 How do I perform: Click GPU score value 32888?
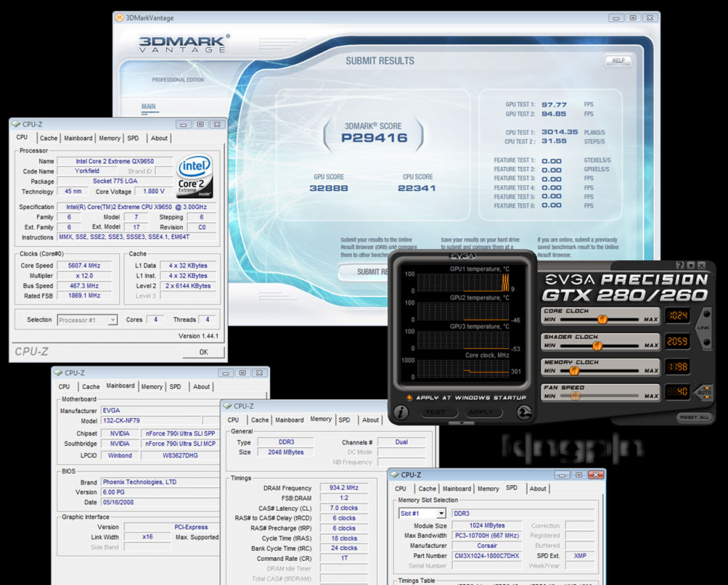pyautogui.click(x=329, y=188)
